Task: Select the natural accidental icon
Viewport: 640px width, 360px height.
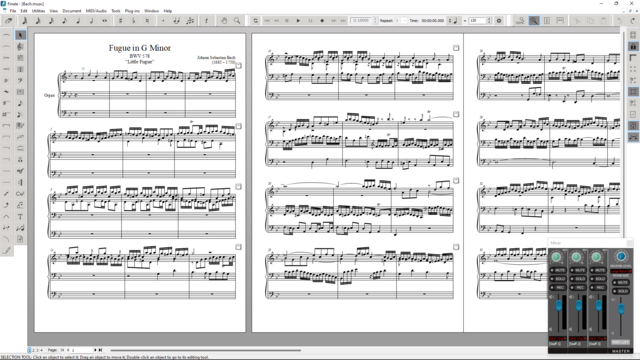Action: click(x=147, y=21)
